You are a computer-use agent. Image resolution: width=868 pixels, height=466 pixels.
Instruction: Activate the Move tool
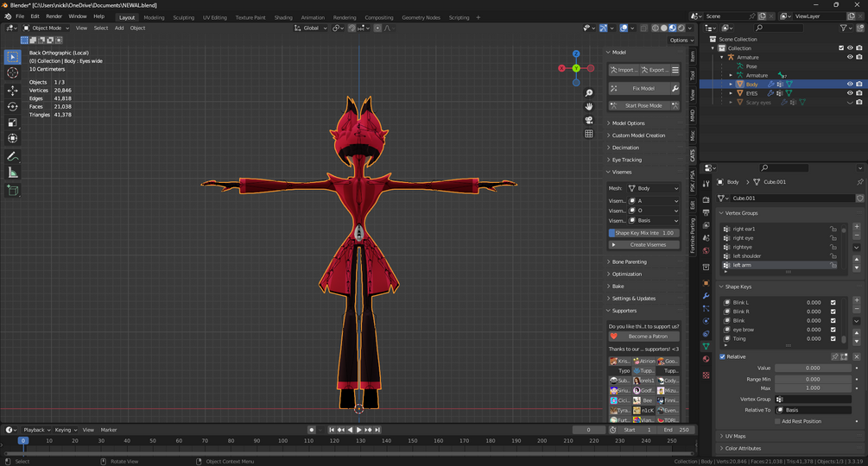tap(13, 91)
